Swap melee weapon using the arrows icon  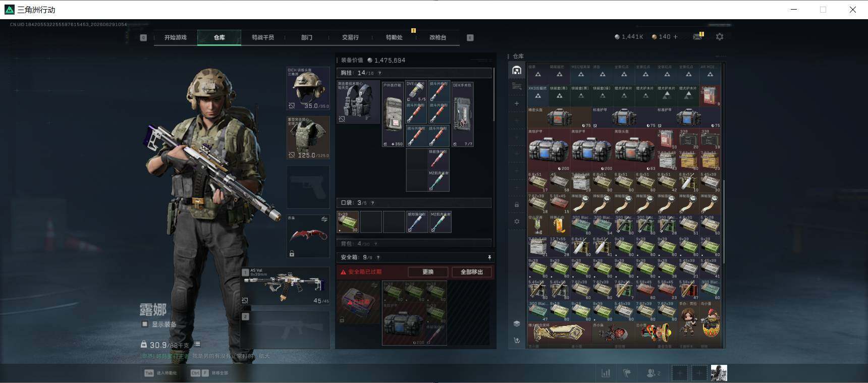point(324,219)
